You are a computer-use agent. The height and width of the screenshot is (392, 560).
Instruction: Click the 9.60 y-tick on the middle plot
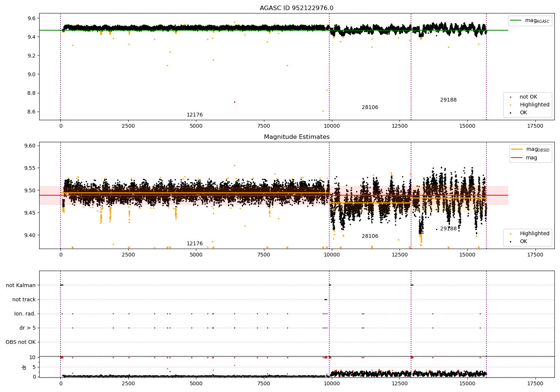click(x=30, y=146)
